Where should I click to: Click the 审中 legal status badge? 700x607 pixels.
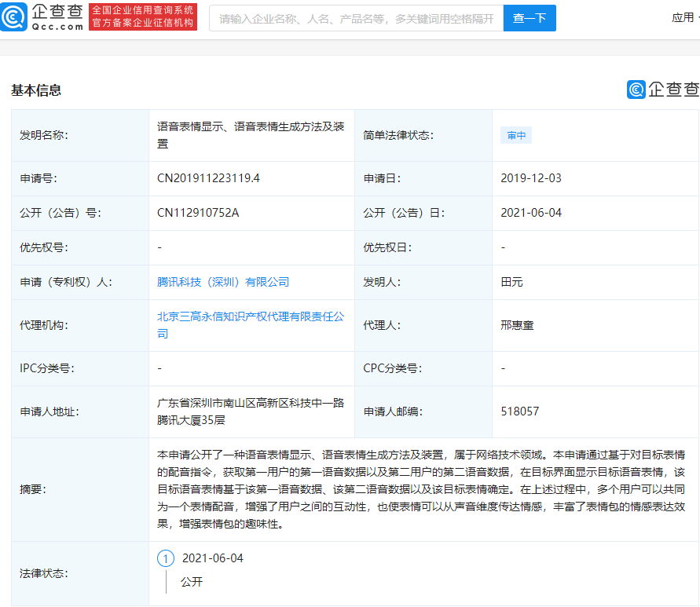pyautogui.click(x=517, y=135)
